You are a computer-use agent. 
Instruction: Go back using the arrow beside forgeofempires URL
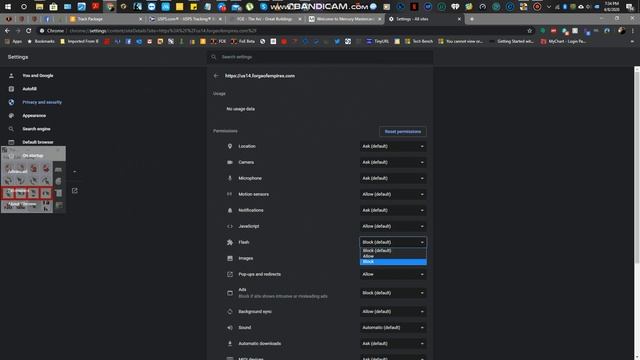tap(216, 76)
